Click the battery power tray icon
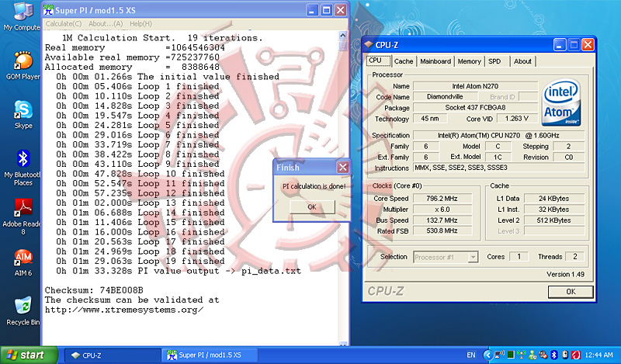 (x=565, y=355)
